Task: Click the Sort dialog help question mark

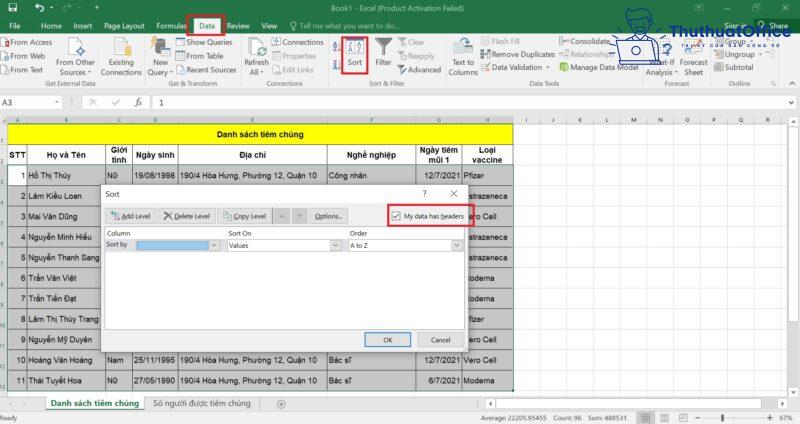Action: coord(424,193)
